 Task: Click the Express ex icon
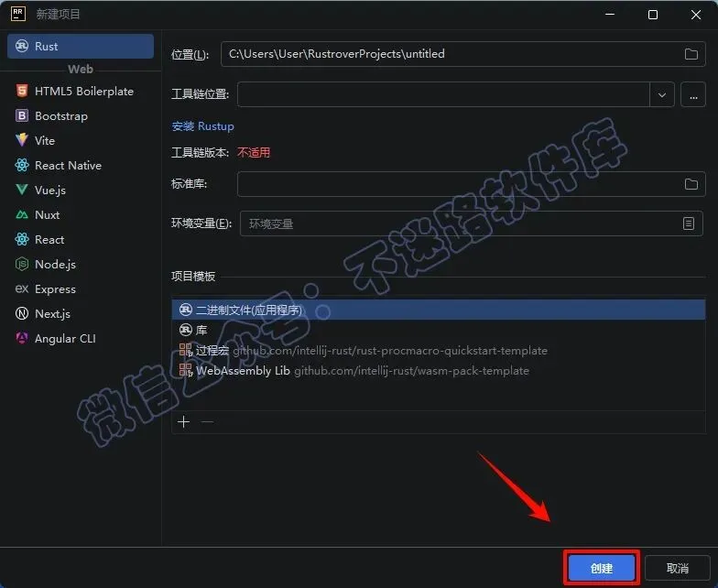[22, 289]
